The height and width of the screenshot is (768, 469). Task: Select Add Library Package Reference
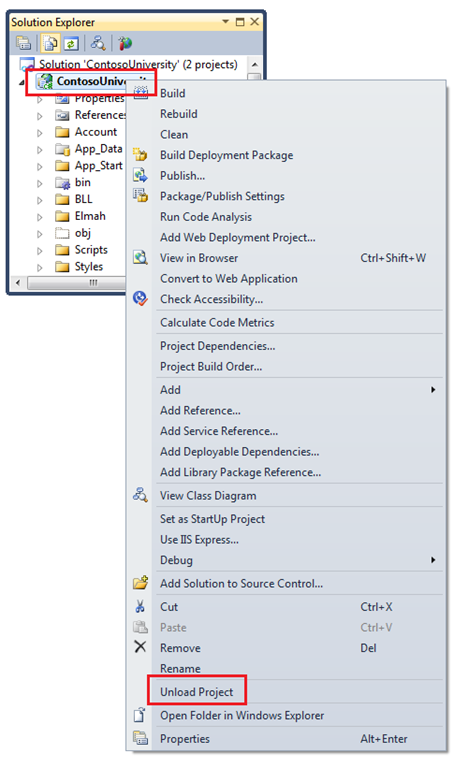(x=240, y=472)
